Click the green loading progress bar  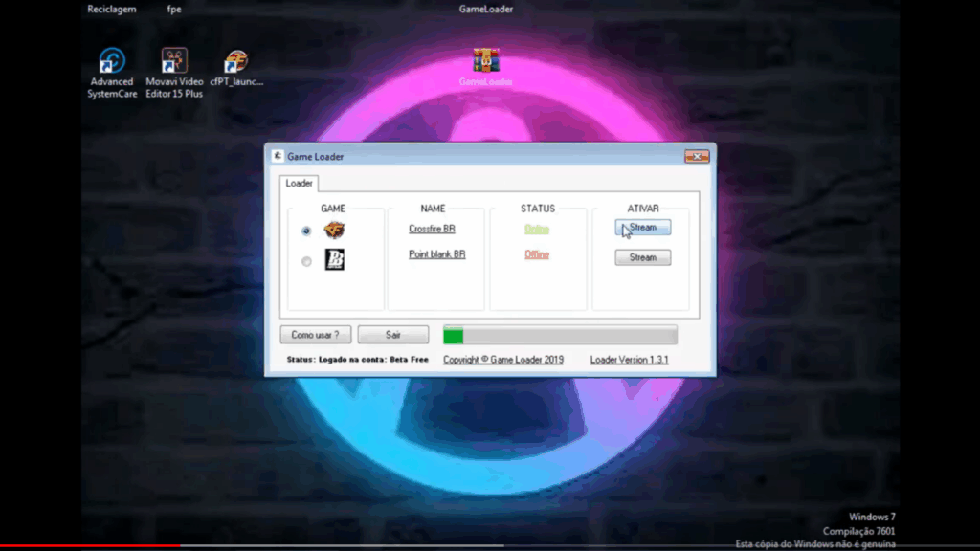pos(560,335)
